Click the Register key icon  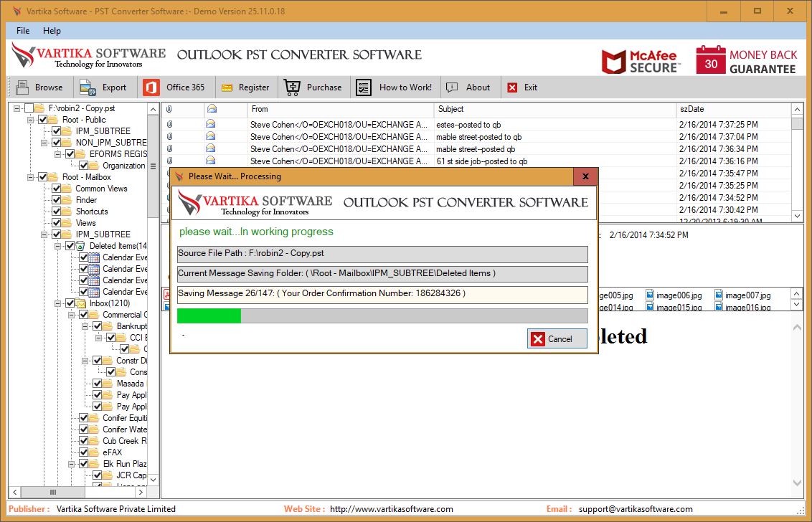pyautogui.click(x=227, y=88)
